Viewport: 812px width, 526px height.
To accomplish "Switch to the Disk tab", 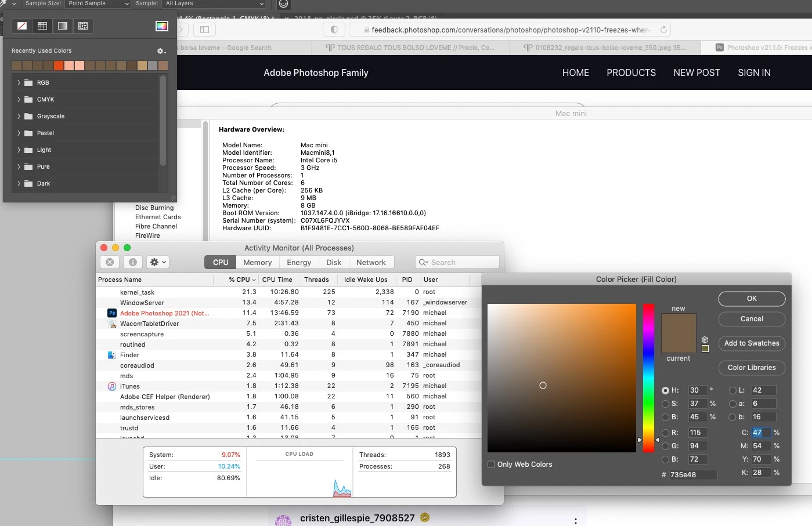I will [x=334, y=262].
